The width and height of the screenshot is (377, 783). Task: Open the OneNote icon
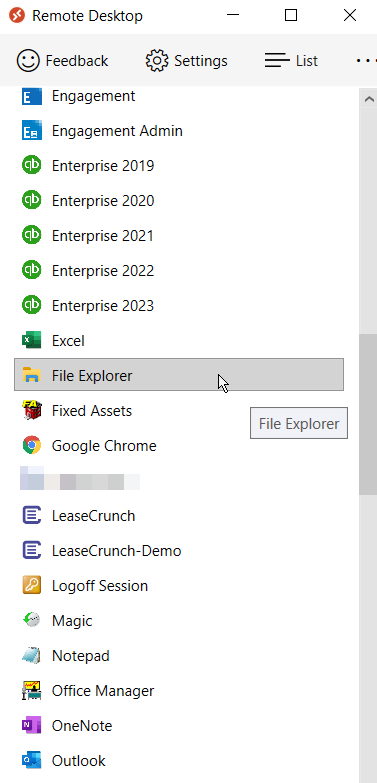[32, 725]
